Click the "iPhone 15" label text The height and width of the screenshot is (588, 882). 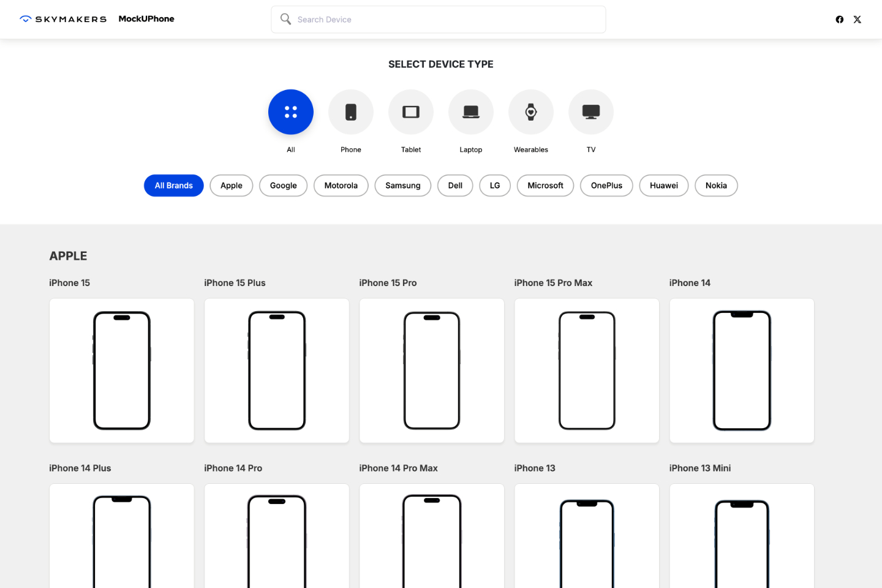point(69,283)
